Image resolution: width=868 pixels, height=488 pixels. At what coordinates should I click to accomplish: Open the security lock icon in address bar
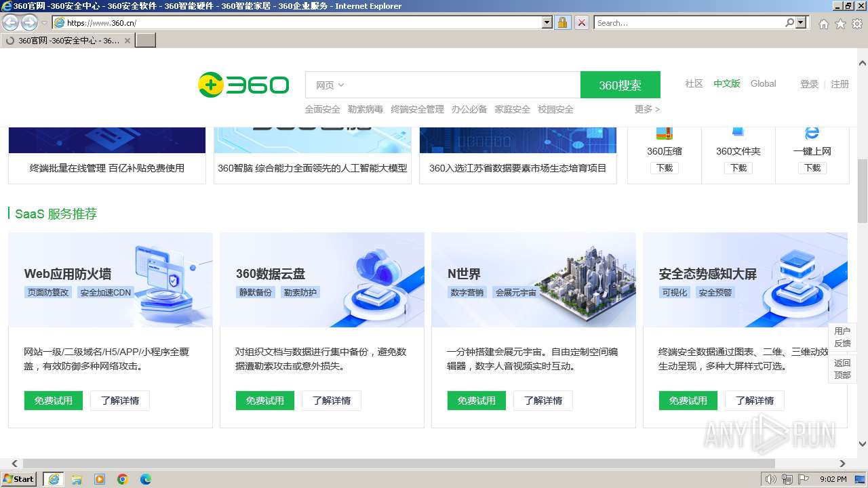(x=562, y=22)
